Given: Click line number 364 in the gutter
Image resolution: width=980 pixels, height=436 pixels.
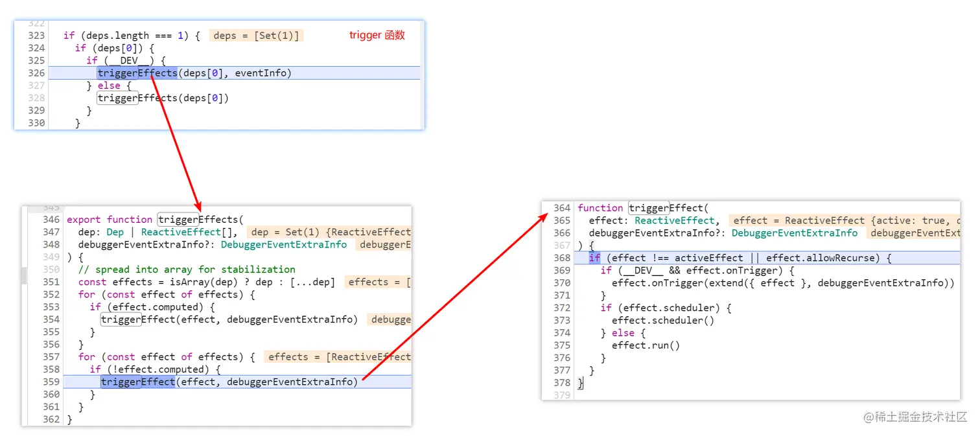Looking at the screenshot, I should 562,208.
